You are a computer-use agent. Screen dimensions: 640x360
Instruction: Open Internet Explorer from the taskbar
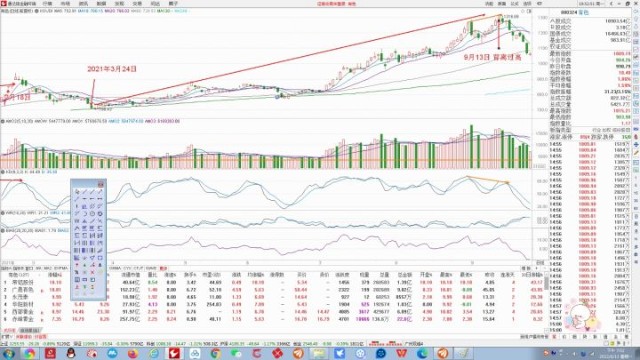(x=154, y=353)
